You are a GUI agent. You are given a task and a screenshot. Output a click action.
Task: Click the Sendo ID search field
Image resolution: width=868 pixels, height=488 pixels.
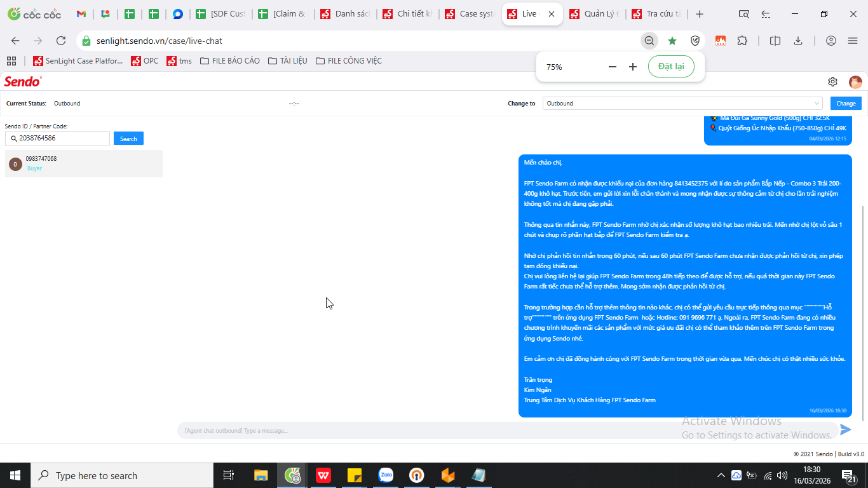coord(57,138)
